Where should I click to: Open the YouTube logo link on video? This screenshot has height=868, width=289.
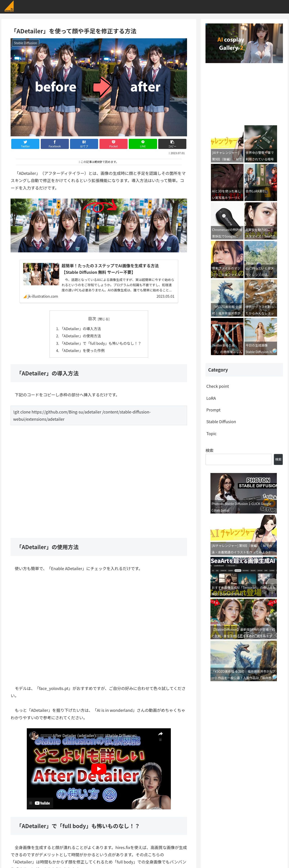[x=42, y=803]
